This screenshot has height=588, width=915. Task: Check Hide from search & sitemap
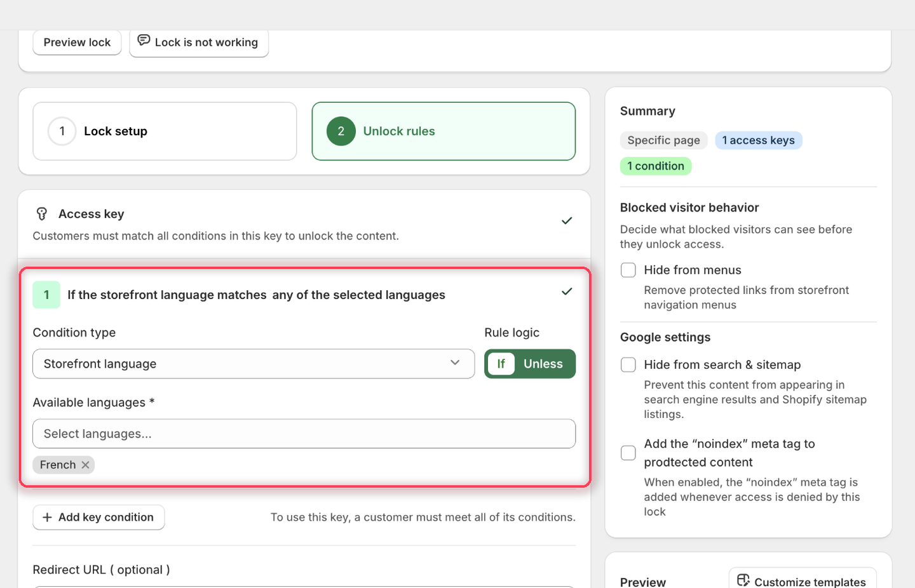point(628,364)
